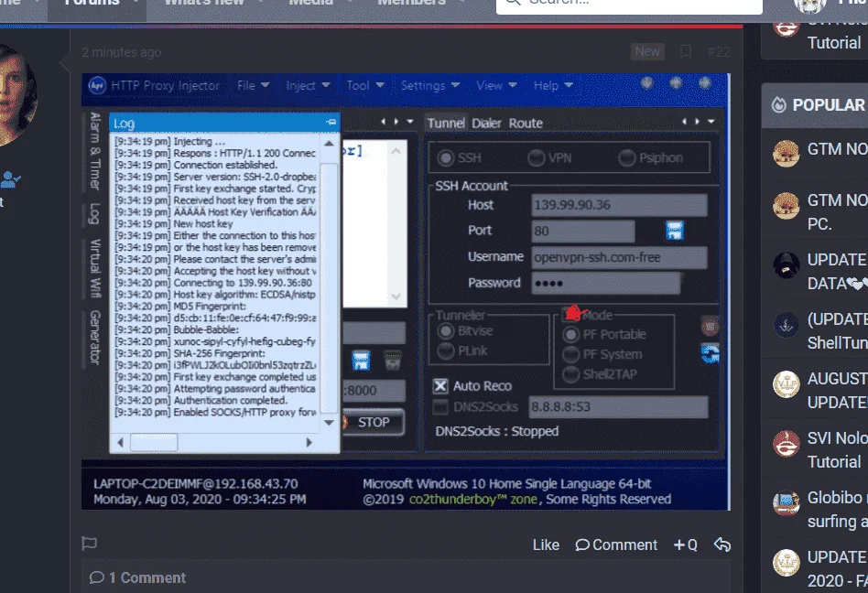Viewport: 868px width, 593px height.
Task: Click the Username field
Action: click(x=619, y=257)
